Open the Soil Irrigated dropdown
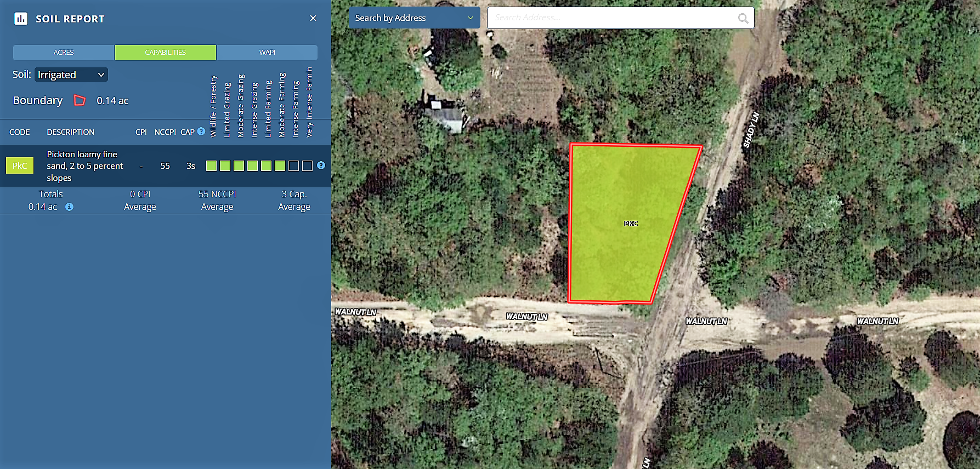Screen dimensions: 980x469 click(71, 75)
